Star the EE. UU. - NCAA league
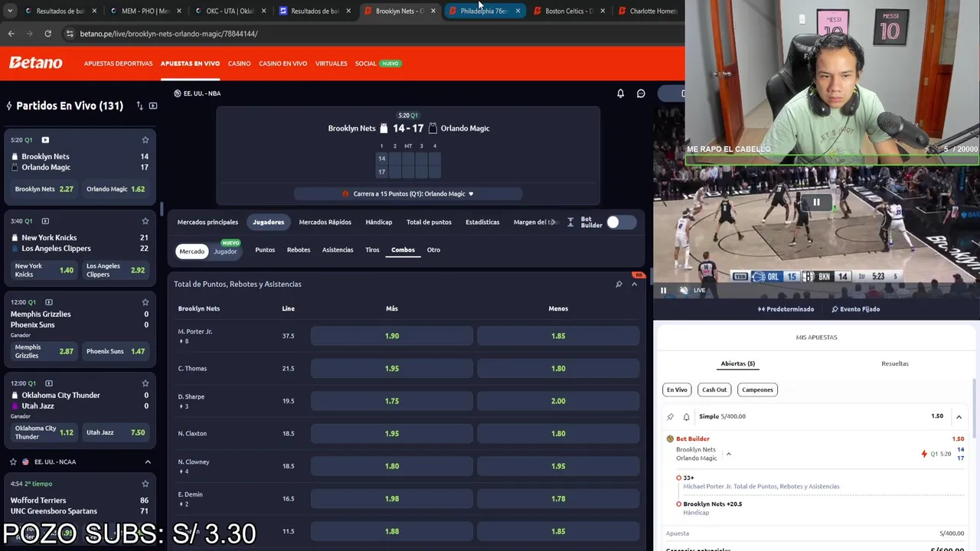 (x=13, y=461)
